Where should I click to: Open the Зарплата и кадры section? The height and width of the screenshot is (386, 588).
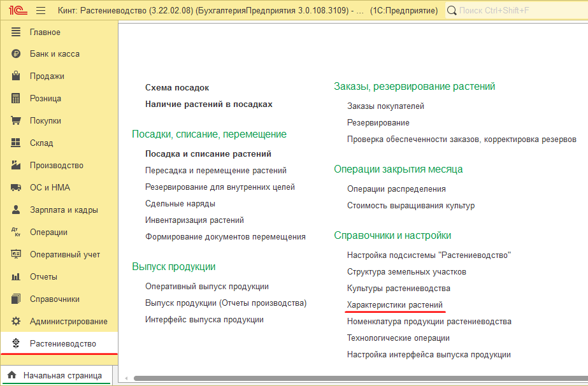click(64, 210)
